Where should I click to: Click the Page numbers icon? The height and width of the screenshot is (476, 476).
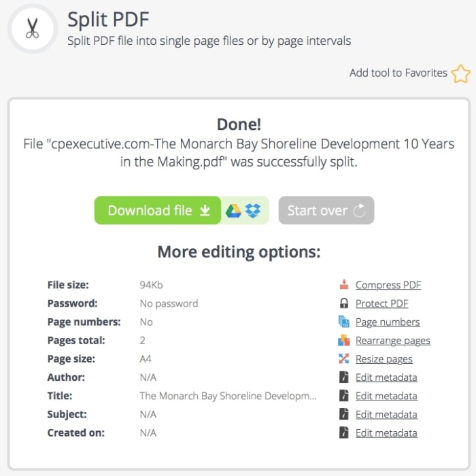pos(344,322)
